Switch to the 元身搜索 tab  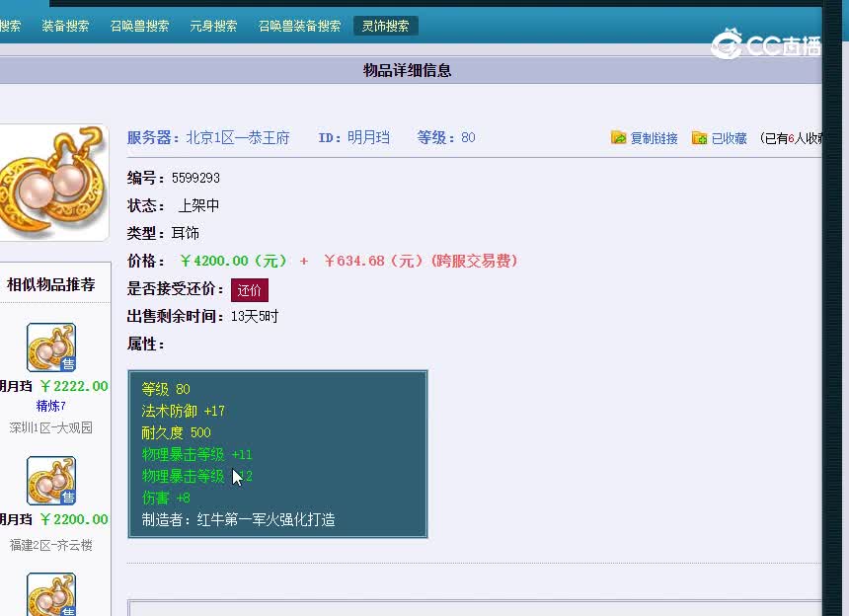point(213,26)
